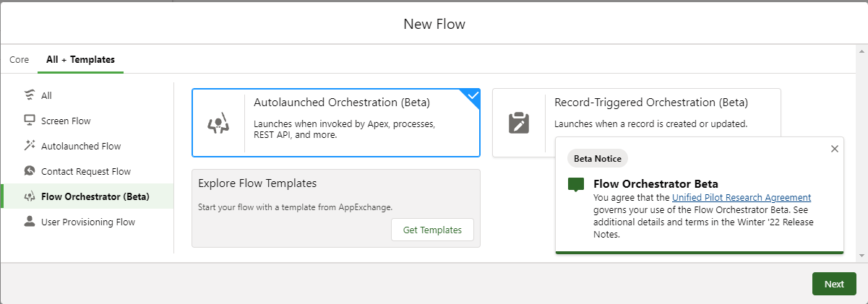Image resolution: width=868 pixels, height=304 pixels.
Task: Dismiss the Beta Notice popup
Action: point(835,149)
